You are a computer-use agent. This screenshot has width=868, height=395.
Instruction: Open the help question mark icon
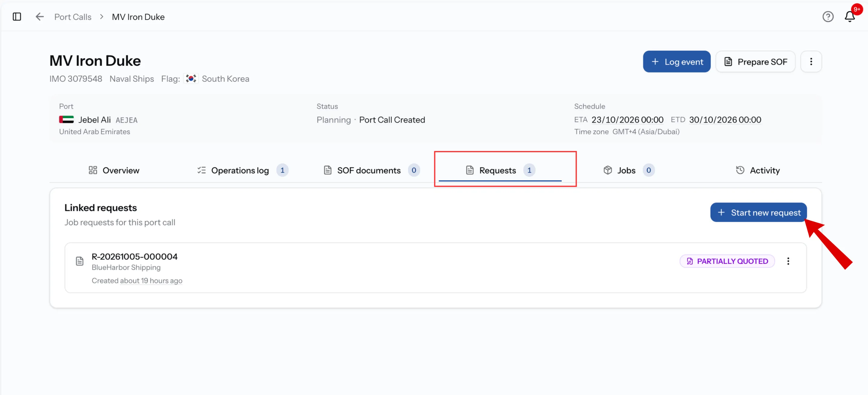point(828,17)
